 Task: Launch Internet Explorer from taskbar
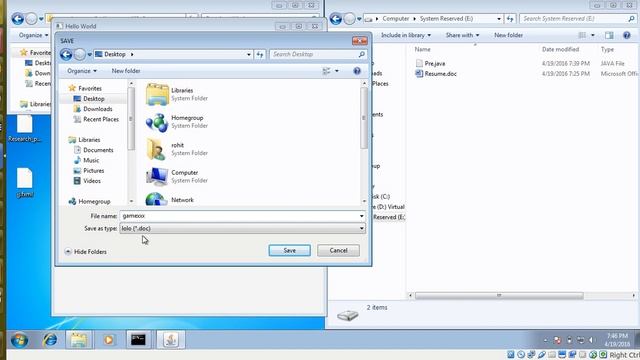(50, 340)
